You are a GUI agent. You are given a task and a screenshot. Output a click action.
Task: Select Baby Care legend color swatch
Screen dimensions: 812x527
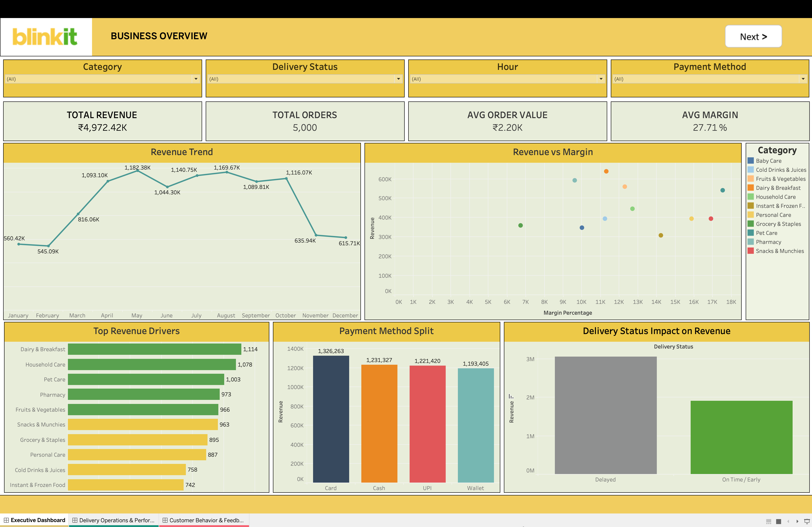point(751,160)
